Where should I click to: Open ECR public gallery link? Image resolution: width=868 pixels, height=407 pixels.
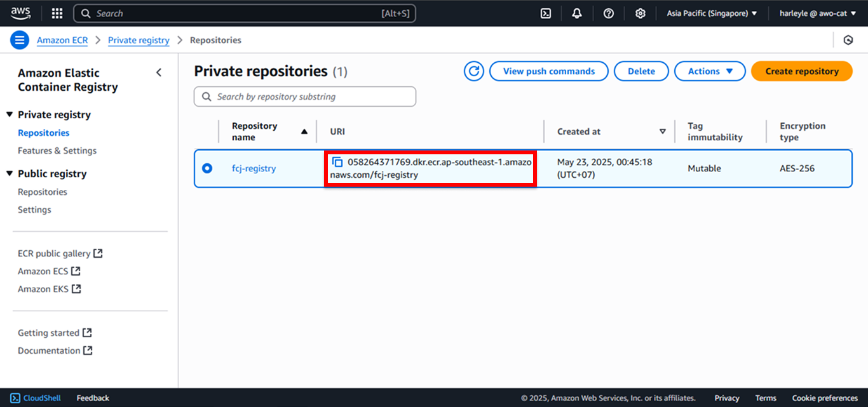coord(60,253)
